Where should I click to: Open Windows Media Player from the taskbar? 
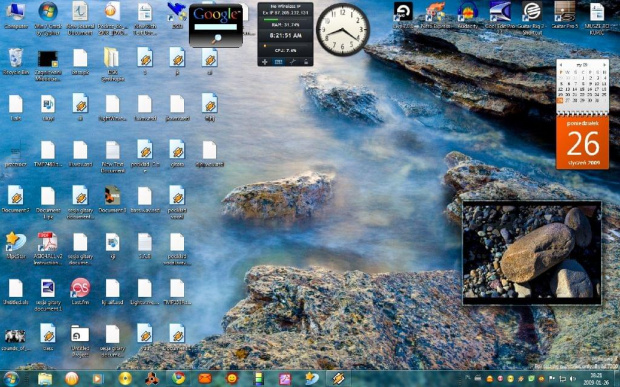point(97,379)
